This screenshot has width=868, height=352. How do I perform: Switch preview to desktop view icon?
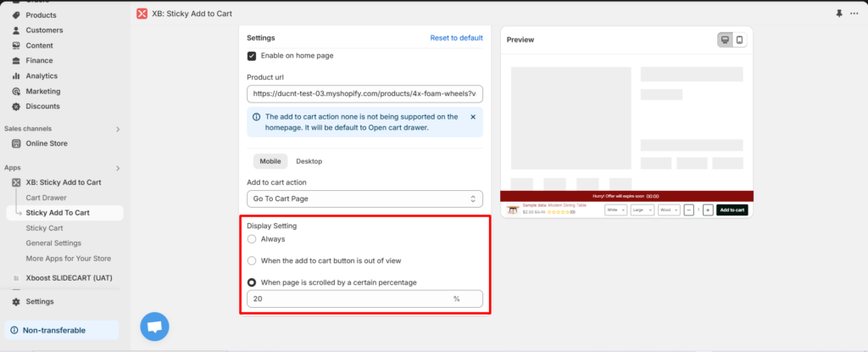tap(726, 40)
